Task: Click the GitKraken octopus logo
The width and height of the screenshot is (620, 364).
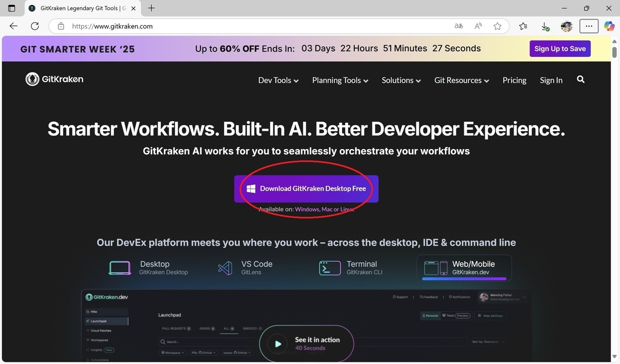Action: pyautogui.click(x=32, y=78)
